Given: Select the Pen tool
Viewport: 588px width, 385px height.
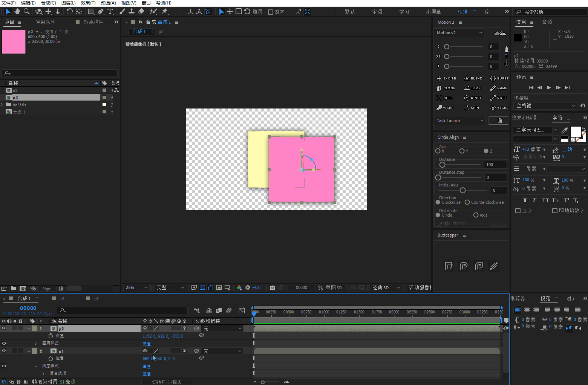Looking at the screenshot, I should (101, 12).
